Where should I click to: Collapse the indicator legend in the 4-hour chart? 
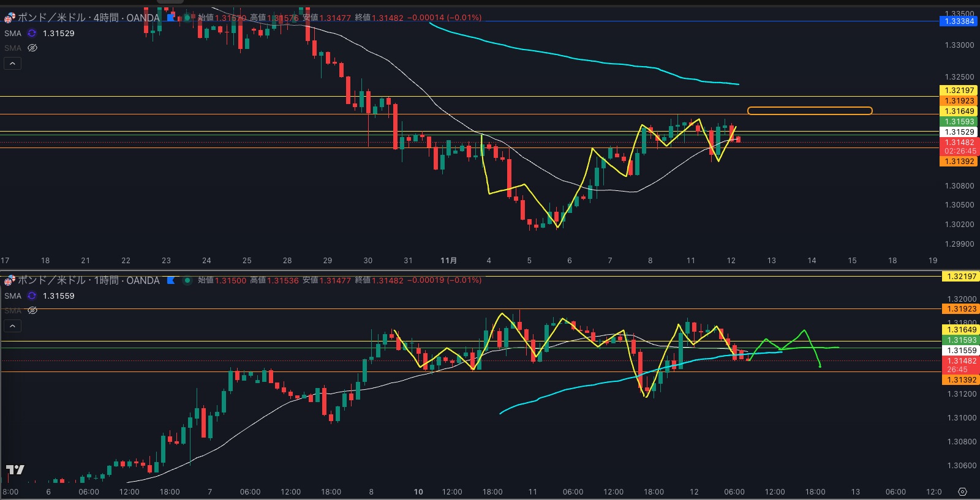[x=12, y=63]
